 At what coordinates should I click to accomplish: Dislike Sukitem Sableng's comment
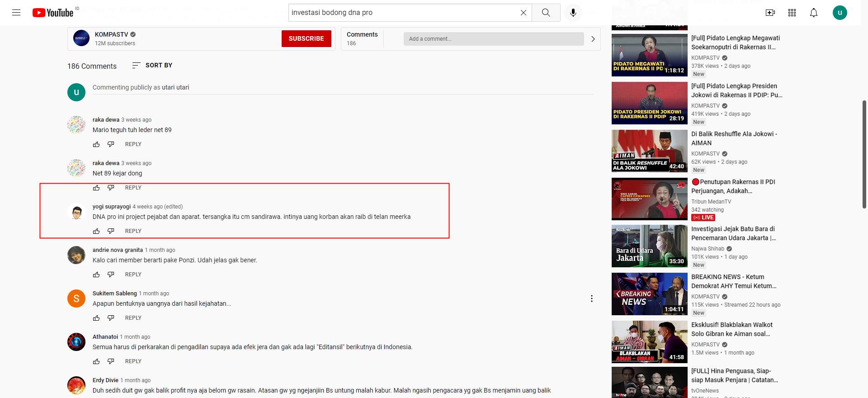111,318
